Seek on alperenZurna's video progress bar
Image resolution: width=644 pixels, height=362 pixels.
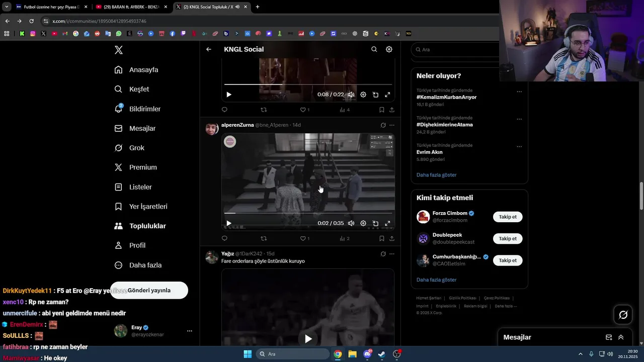point(308,213)
